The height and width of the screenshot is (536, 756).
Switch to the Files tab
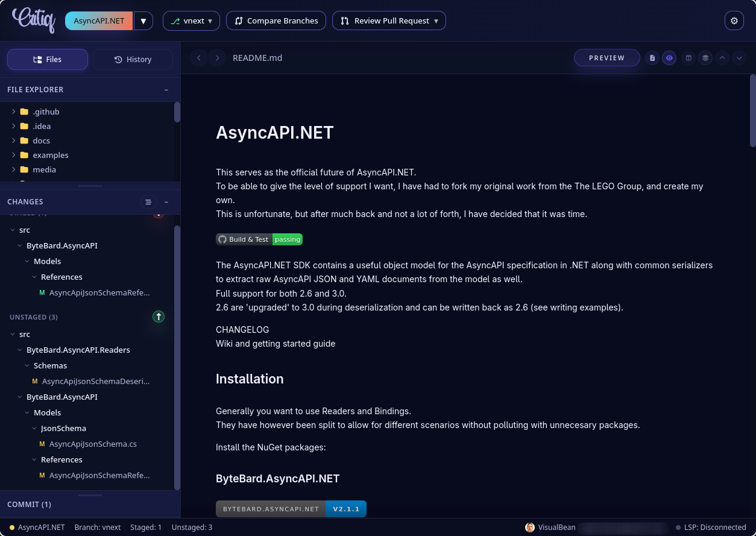click(47, 59)
